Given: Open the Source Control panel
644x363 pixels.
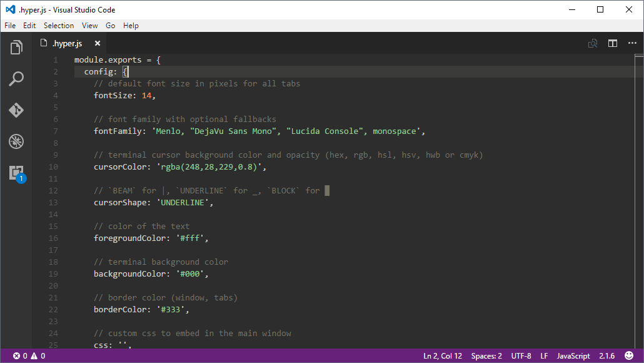Looking at the screenshot, I should [16, 110].
